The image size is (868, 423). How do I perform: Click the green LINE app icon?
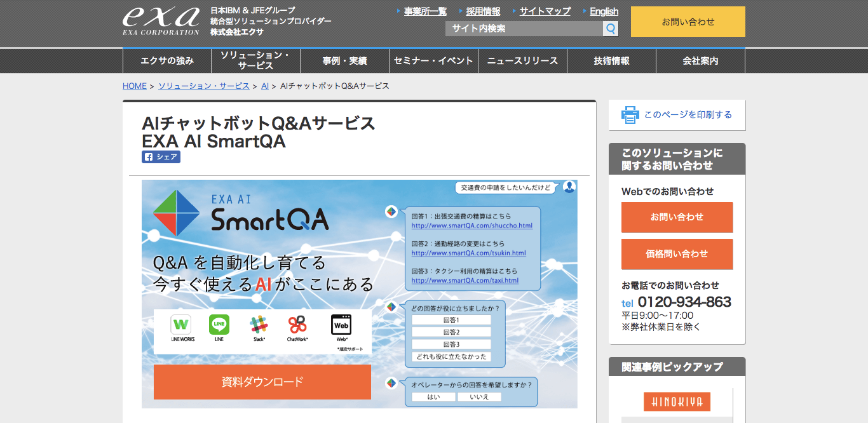pos(219,325)
